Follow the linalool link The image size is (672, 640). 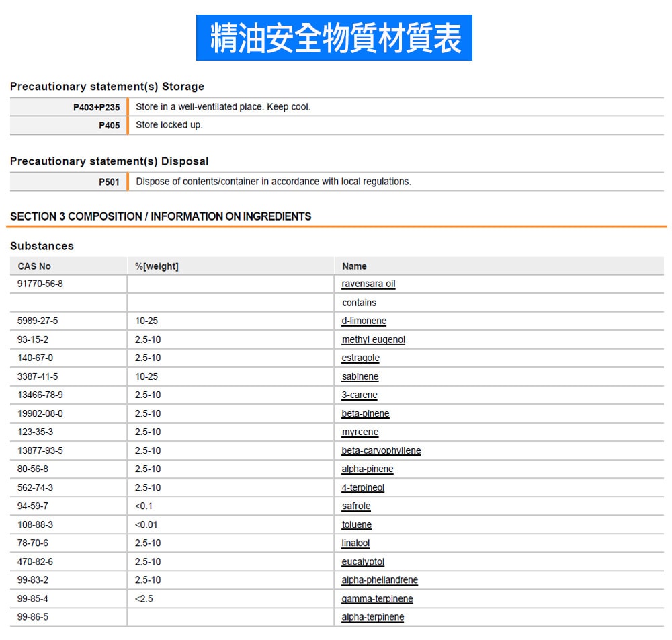tap(355, 543)
